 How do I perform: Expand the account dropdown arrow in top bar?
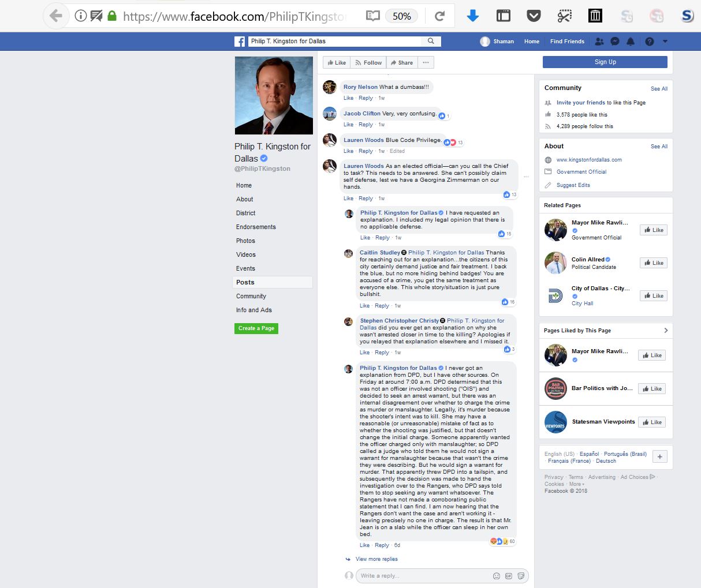point(665,42)
